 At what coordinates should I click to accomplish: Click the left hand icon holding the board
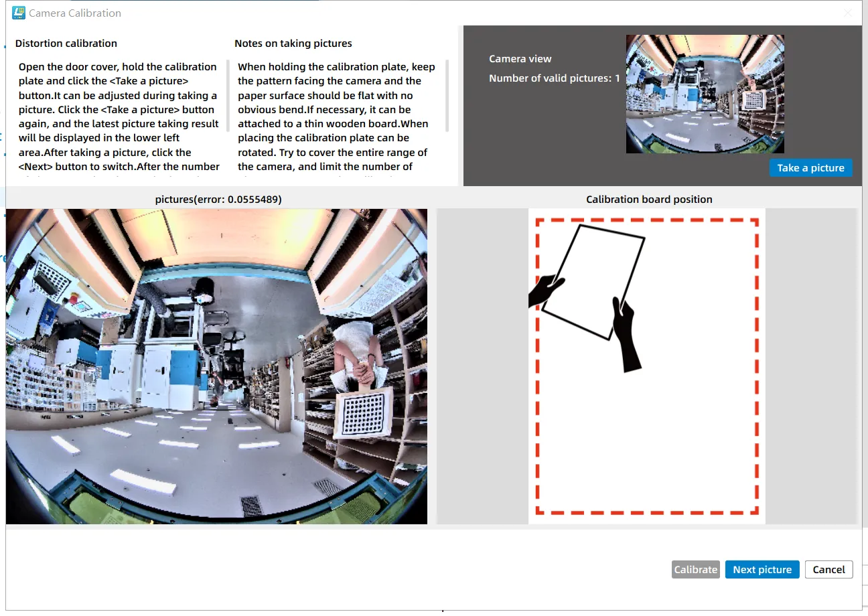point(546,291)
